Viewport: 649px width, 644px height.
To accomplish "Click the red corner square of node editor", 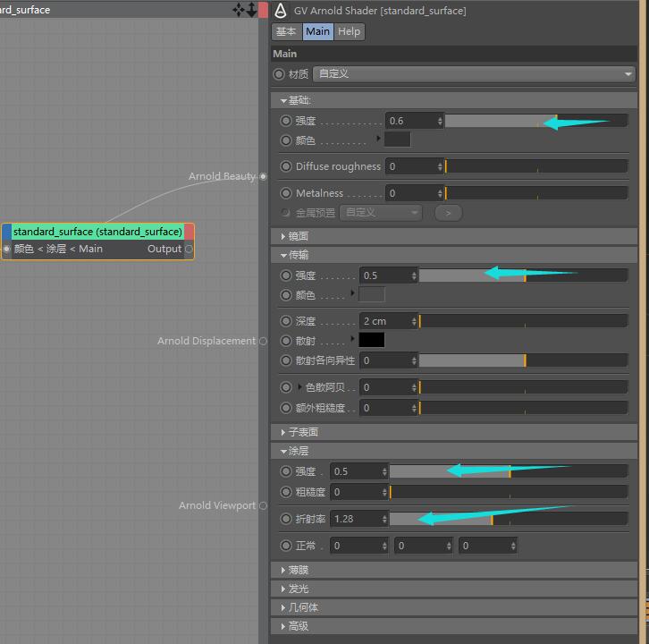I will 263,10.
